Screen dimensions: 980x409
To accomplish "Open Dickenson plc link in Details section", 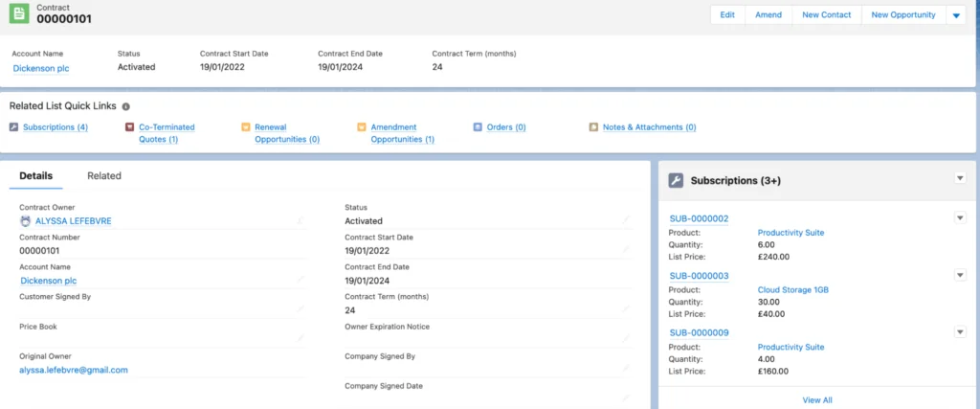I will (x=49, y=281).
